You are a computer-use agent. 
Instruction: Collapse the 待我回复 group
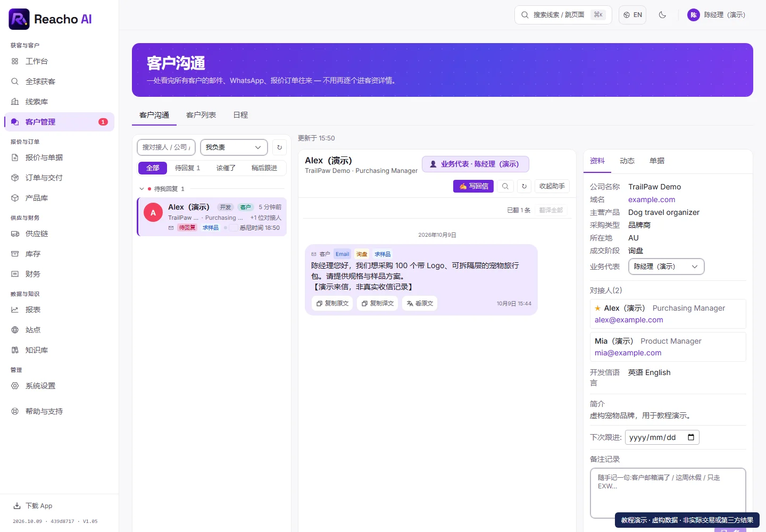141,189
